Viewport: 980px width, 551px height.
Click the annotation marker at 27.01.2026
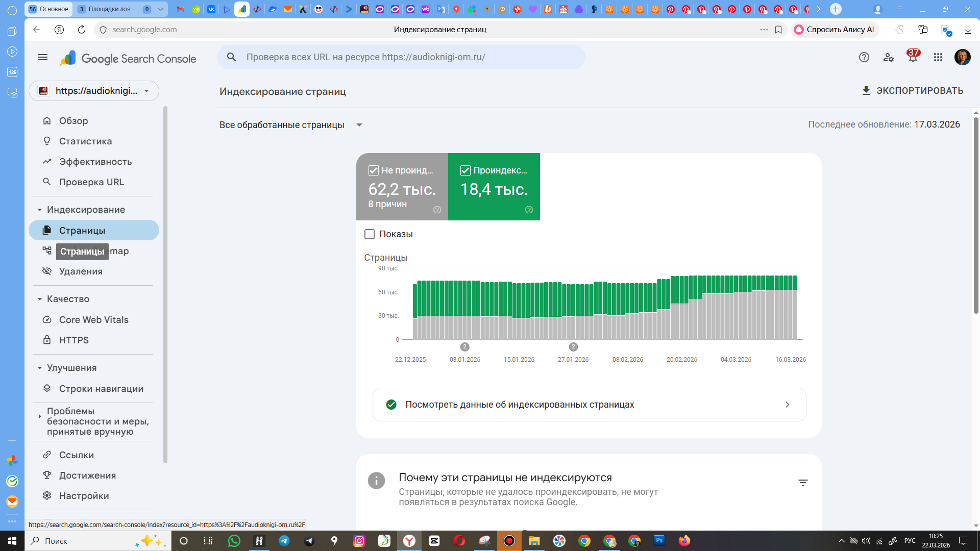pos(573,347)
